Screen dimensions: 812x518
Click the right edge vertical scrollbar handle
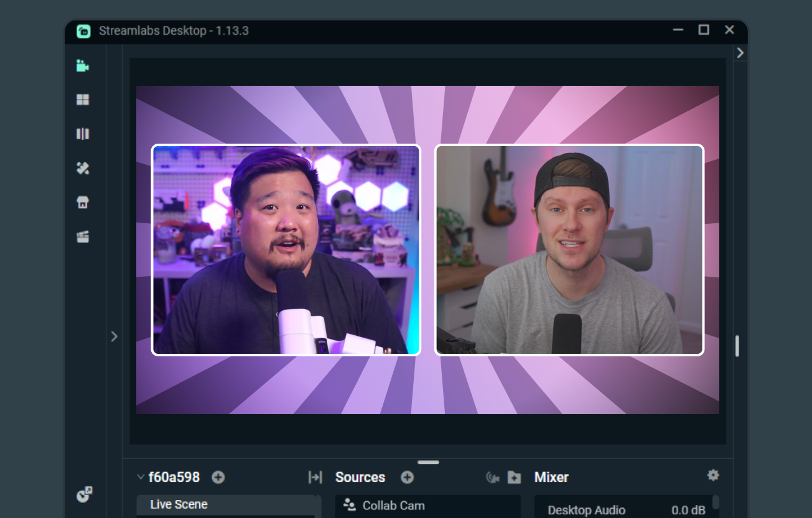[x=737, y=346]
